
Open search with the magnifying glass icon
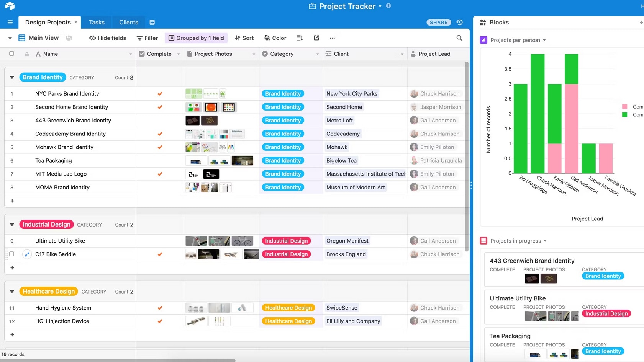click(459, 38)
